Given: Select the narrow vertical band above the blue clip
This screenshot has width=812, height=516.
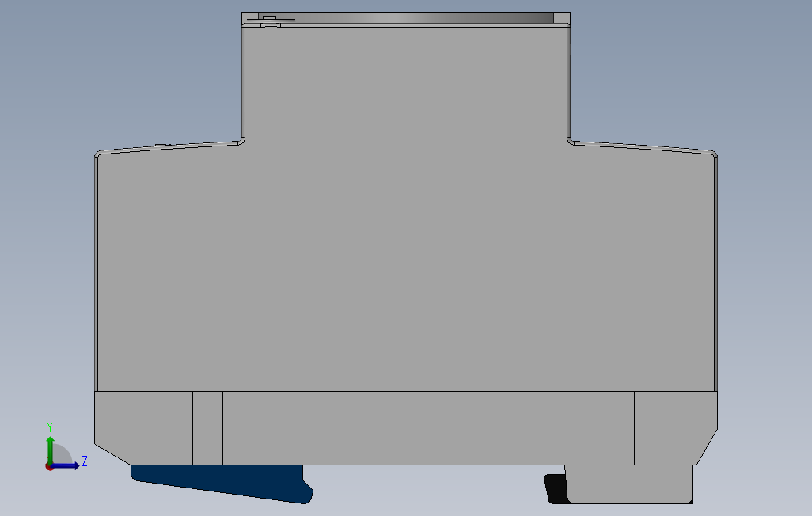Looking at the screenshot, I should click(x=207, y=428).
